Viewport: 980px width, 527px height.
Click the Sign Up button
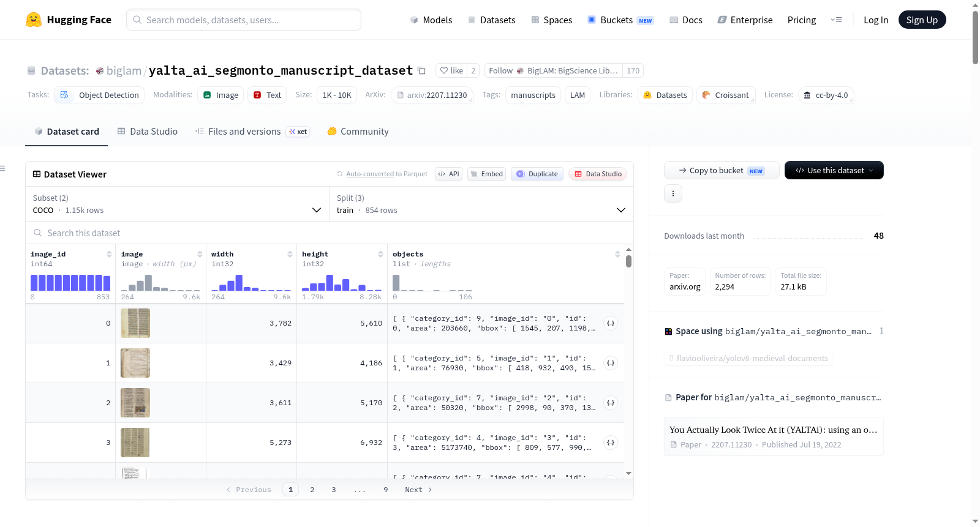(922, 20)
